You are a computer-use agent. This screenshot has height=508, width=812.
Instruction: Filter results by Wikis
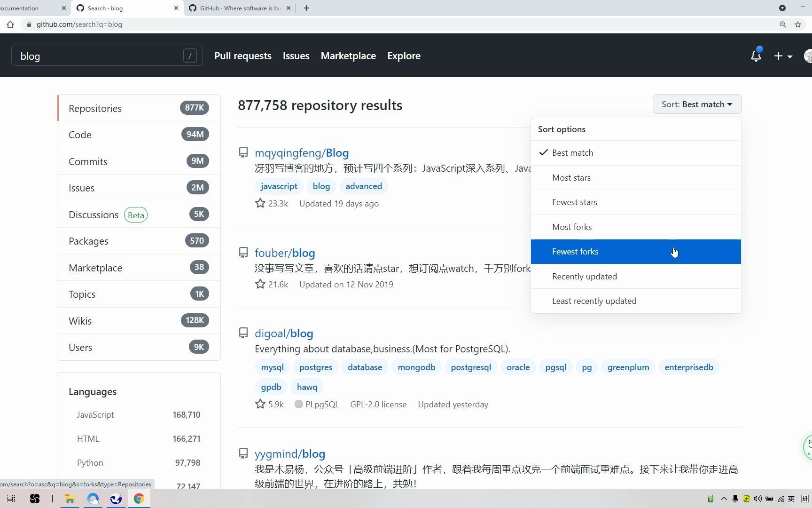[139, 321]
